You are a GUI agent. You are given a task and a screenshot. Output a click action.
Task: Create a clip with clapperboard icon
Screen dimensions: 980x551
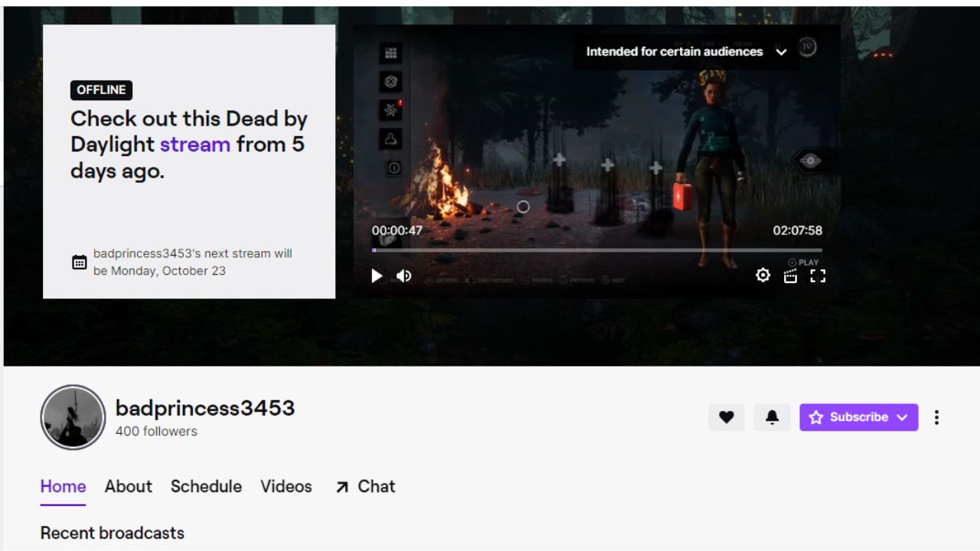coord(790,275)
